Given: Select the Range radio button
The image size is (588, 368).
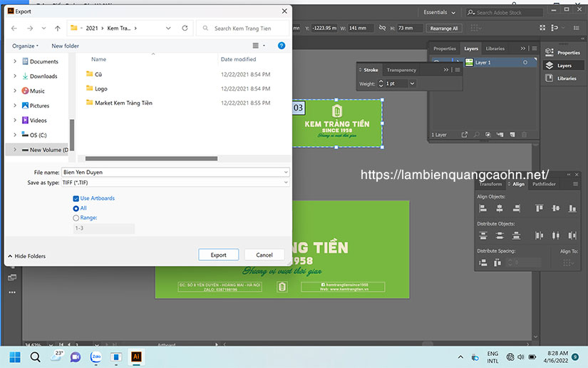Looking at the screenshot, I should coord(76,218).
